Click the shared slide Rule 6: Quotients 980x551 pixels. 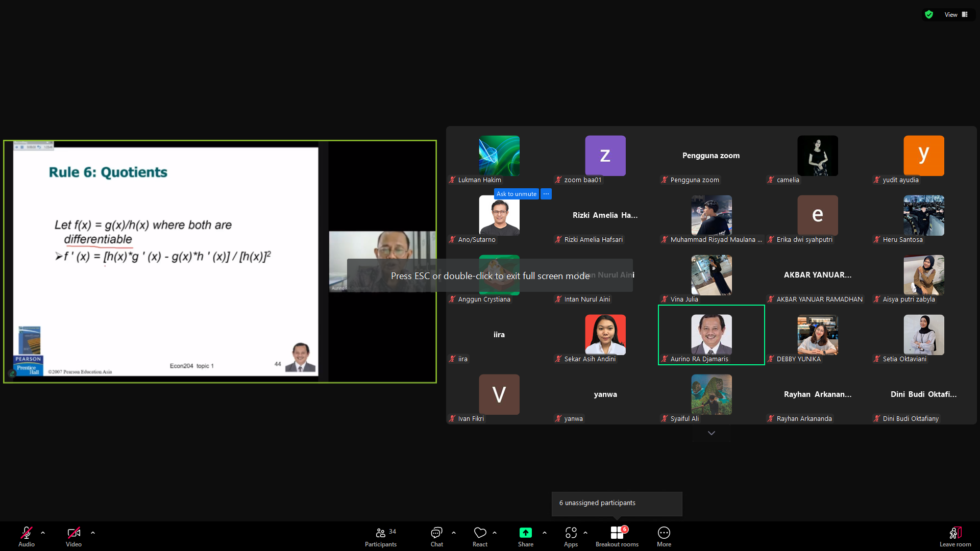165,262
